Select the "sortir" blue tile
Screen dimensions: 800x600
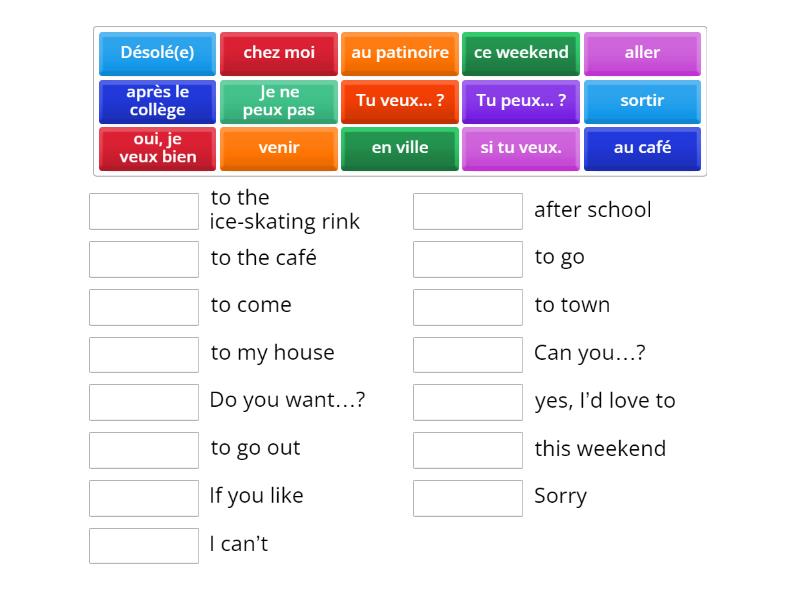pyautogui.click(x=643, y=101)
